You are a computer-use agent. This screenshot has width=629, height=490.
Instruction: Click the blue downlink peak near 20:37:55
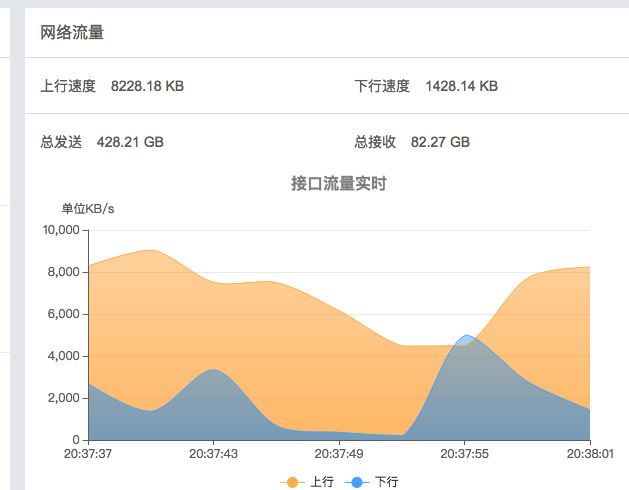coord(466,335)
